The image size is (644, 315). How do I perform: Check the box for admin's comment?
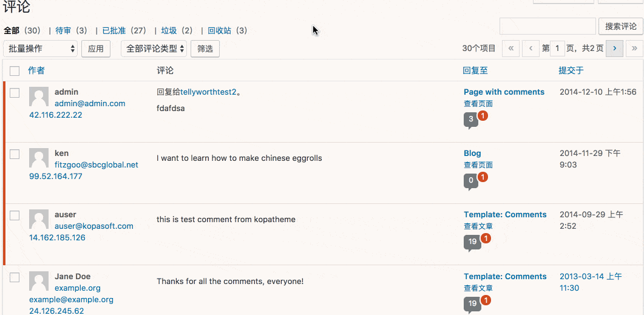point(15,93)
